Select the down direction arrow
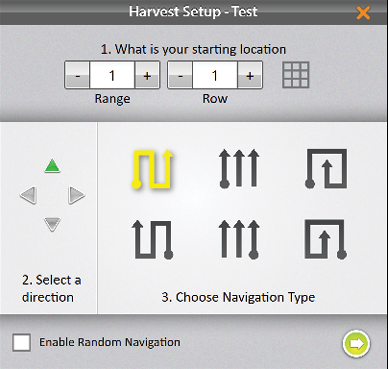Image resolution: width=388 pixels, height=369 pixels. (x=52, y=224)
